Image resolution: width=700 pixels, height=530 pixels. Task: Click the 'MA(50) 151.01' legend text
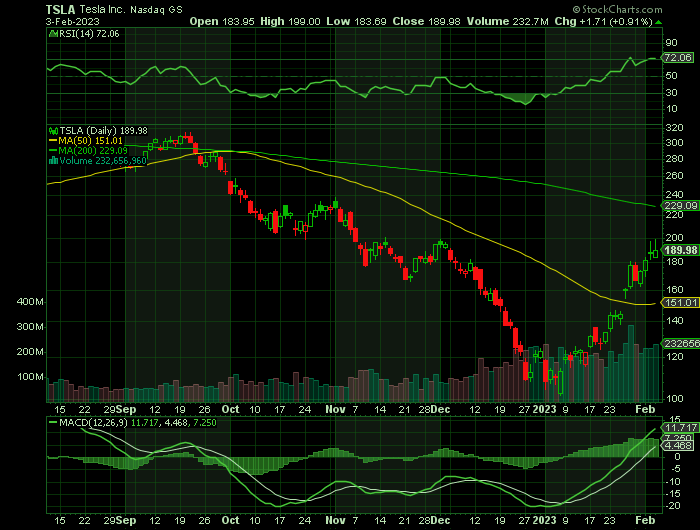[x=91, y=141]
